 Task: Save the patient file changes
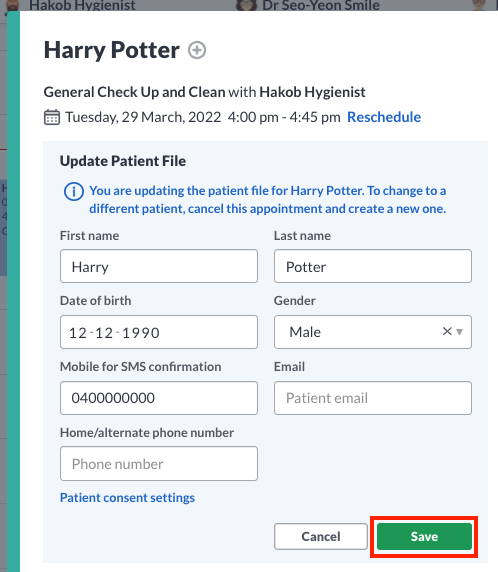[x=424, y=536]
